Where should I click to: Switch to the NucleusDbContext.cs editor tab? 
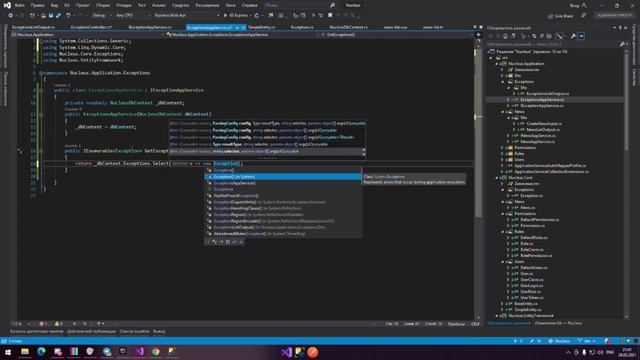pos(349,27)
